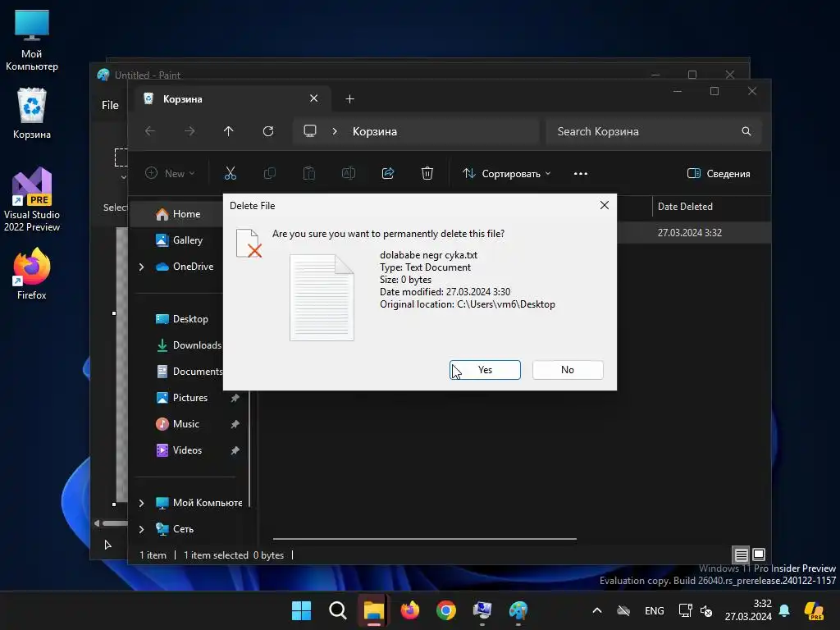Click the Paint selection rectangle tool
The image size is (840, 630).
(121, 157)
